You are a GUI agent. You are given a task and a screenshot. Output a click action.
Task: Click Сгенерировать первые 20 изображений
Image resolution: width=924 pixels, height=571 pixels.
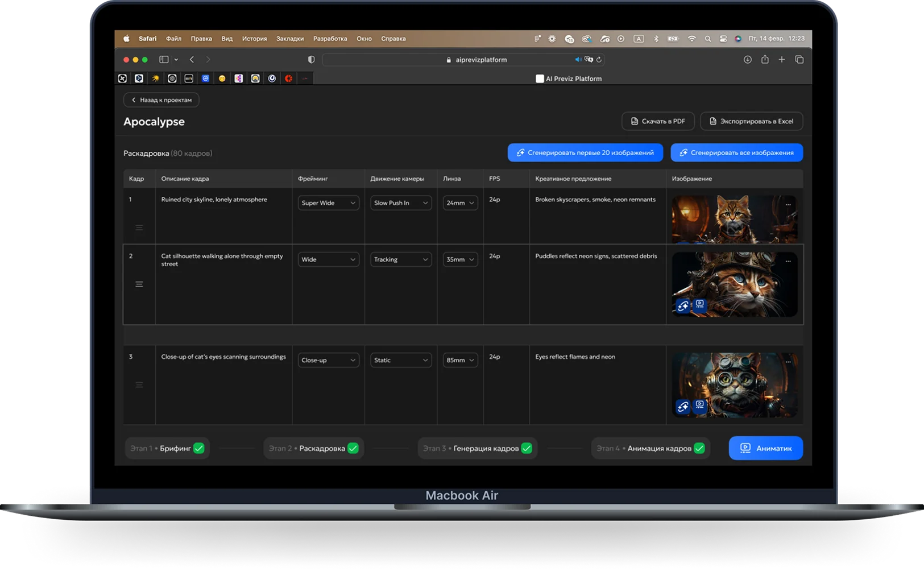(x=585, y=152)
